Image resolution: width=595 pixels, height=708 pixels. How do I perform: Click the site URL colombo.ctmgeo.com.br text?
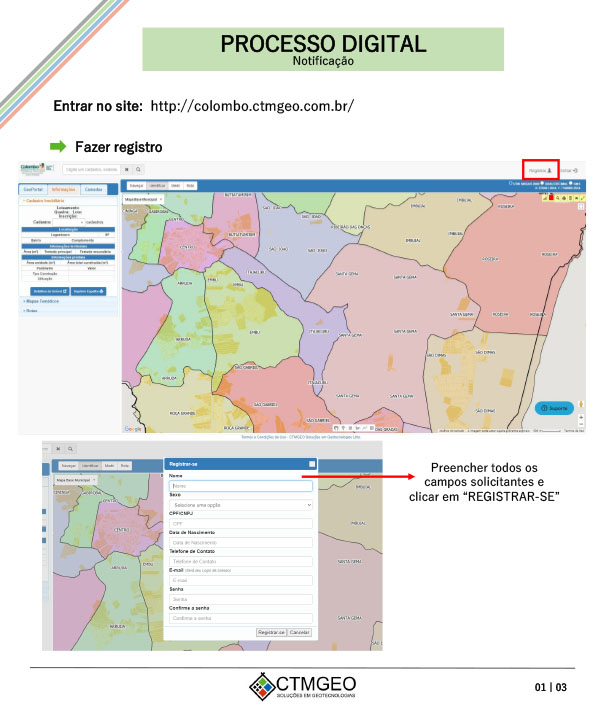pos(252,106)
